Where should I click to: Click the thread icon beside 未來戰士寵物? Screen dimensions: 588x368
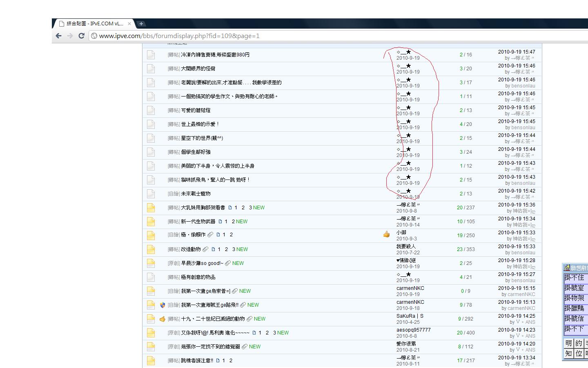tap(151, 194)
